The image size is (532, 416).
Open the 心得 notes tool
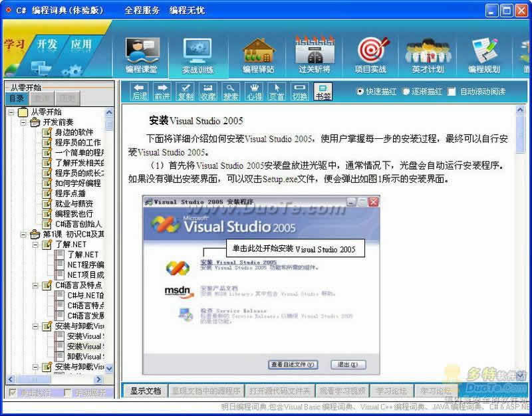click(x=254, y=92)
